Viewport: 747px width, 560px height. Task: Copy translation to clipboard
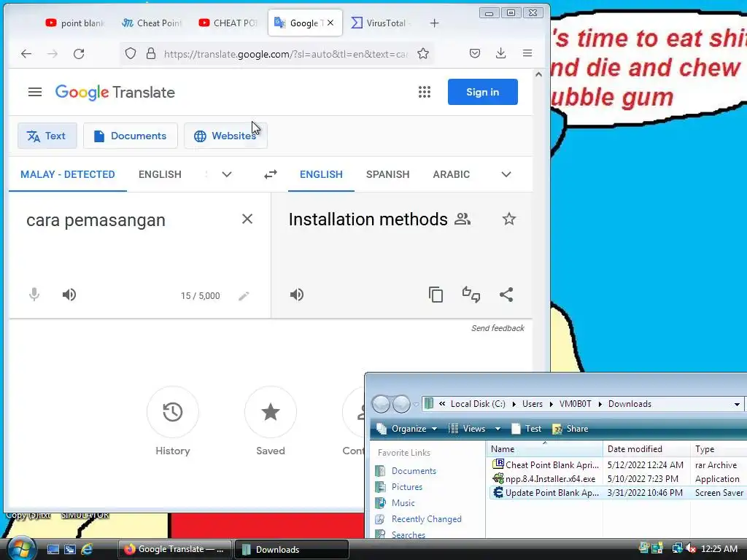coord(436,295)
